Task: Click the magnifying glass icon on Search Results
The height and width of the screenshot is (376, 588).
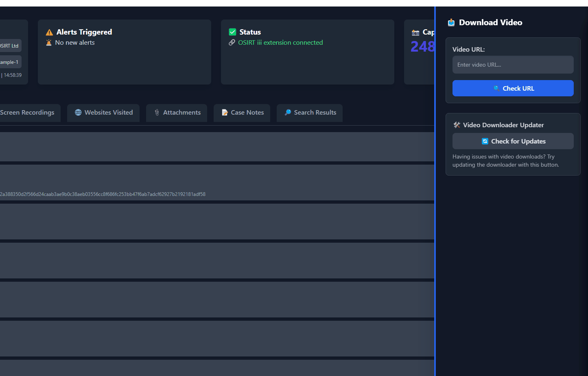Action: tap(288, 113)
